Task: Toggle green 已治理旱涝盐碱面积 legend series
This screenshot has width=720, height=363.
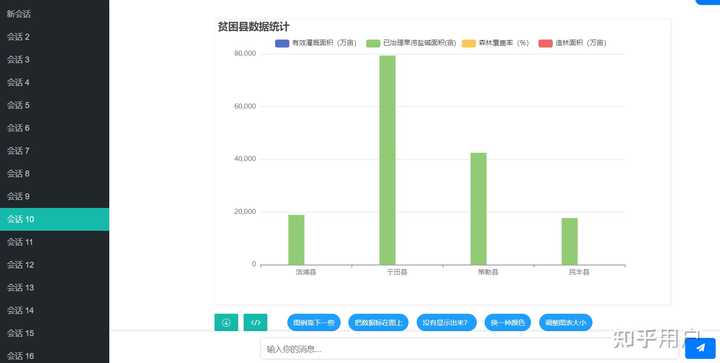Action: pos(411,43)
